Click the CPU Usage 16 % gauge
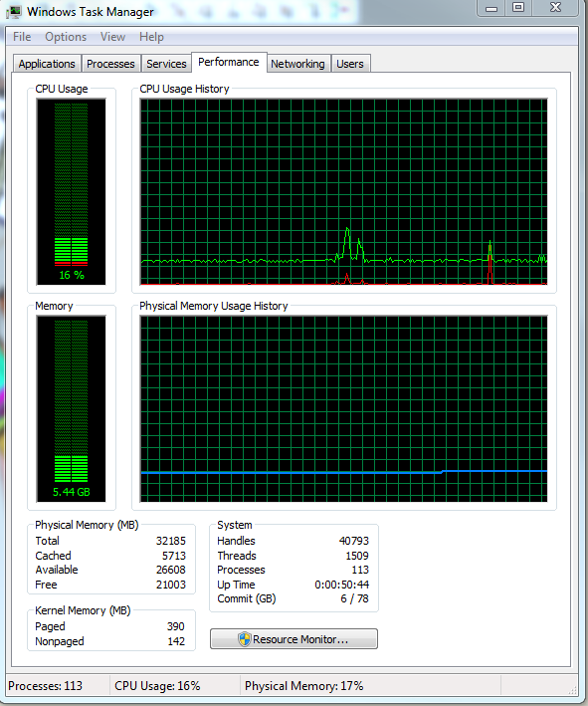This screenshot has height=706, width=588. pyautogui.click(x=71, y=192)
